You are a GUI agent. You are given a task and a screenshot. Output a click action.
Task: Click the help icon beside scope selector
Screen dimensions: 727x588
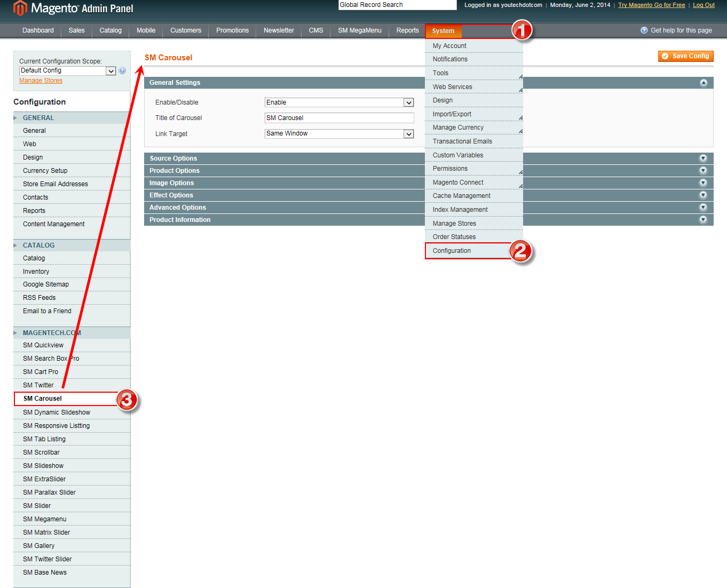click(x=122, y=70)
